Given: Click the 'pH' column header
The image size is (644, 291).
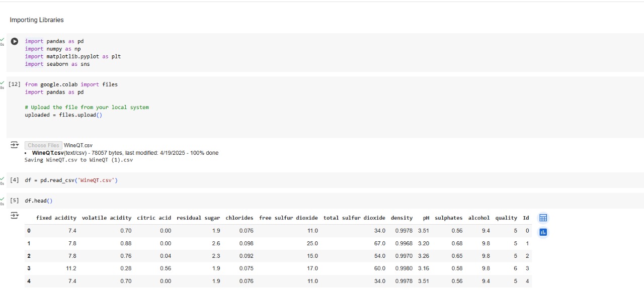Looking at the screenshot, I should click(x=426, y=218).
